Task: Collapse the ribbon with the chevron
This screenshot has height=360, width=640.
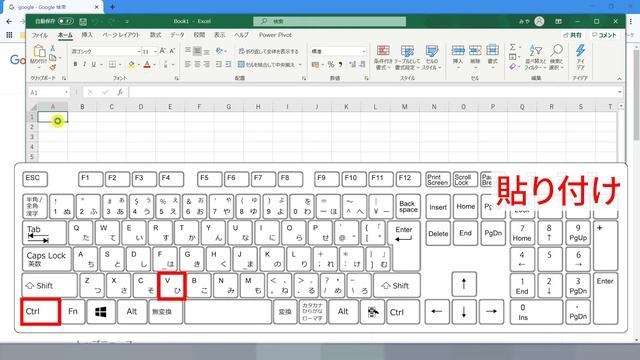Action: coord(620,78)
